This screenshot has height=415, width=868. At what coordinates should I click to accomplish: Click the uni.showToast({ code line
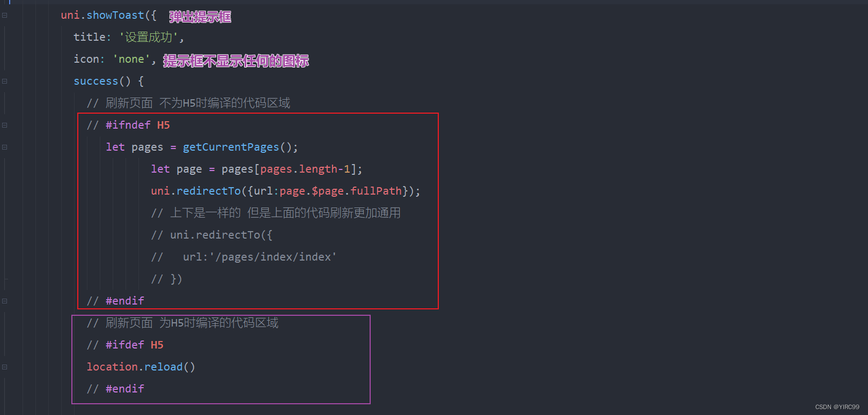[x=108, y=15]
